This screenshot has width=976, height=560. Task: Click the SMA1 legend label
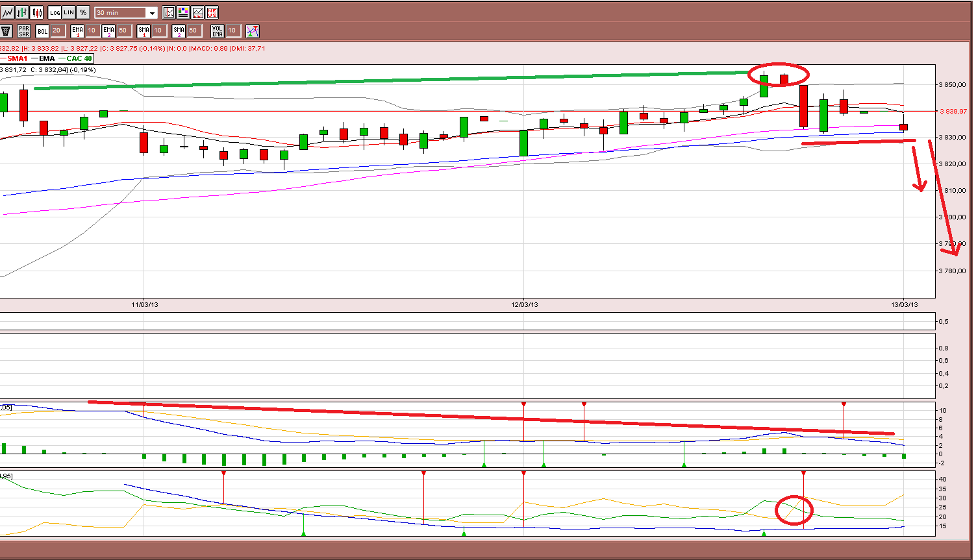(x=18, y=58)
